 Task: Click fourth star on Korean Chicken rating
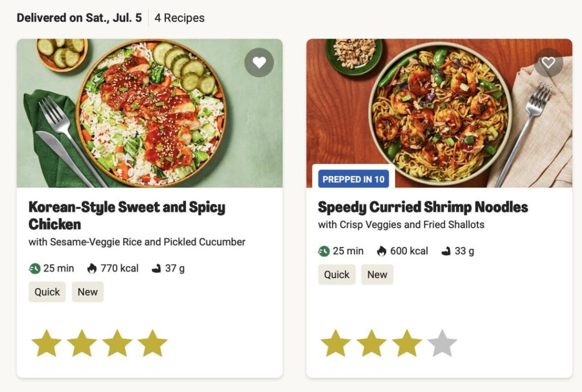[x=152, y=343]
